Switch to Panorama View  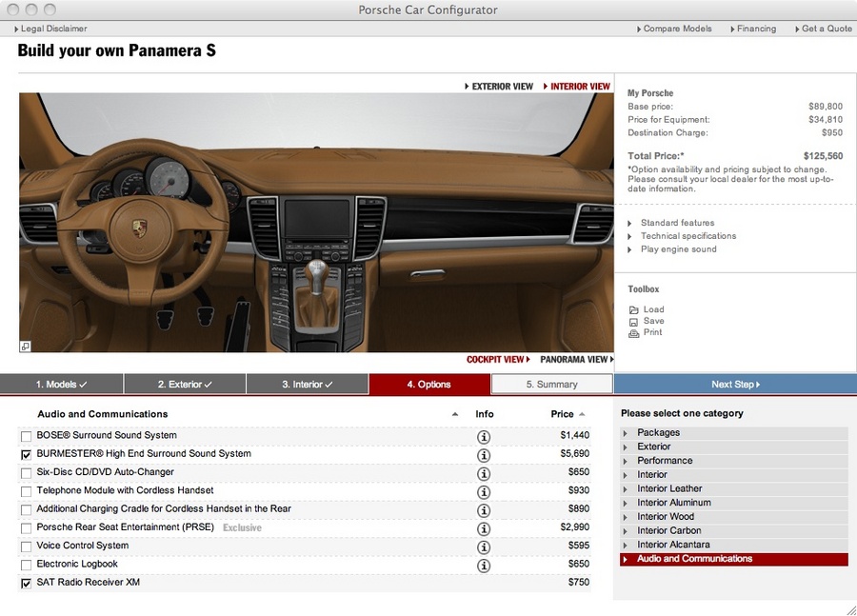(577, 360)
